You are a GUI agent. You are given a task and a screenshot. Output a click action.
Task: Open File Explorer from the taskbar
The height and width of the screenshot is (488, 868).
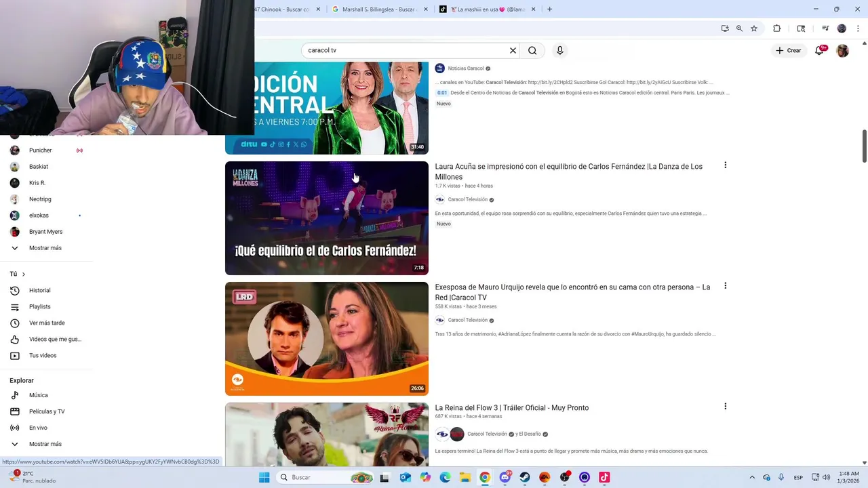[x=465, y=477]
